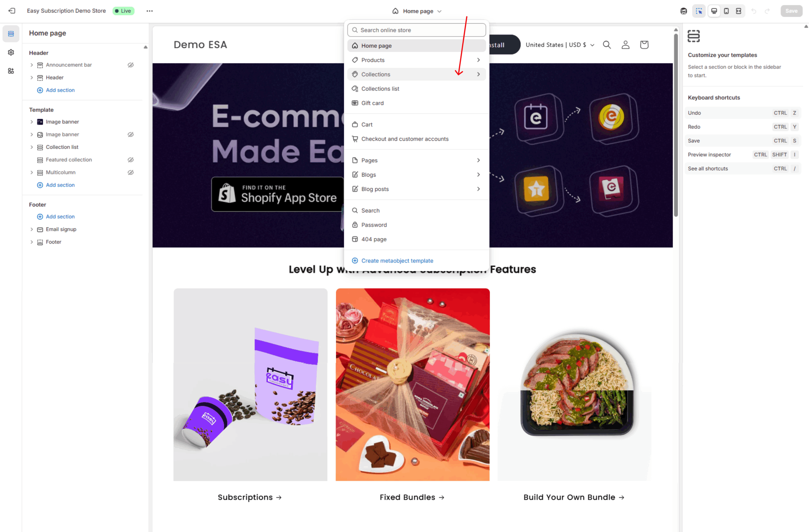Open the United States USD currency dropdown
The height and width of the screenshot is (532, 809).
tap(560, 45)
